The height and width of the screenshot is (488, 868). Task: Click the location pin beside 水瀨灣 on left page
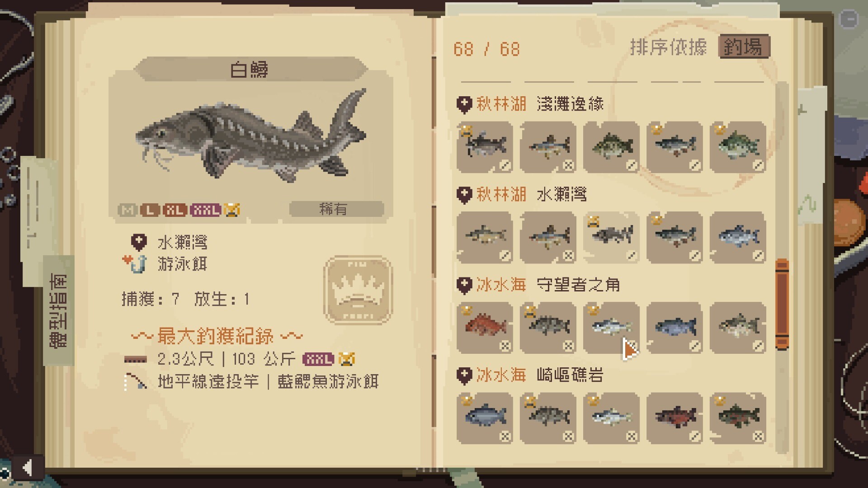click(x=139, y=243)
